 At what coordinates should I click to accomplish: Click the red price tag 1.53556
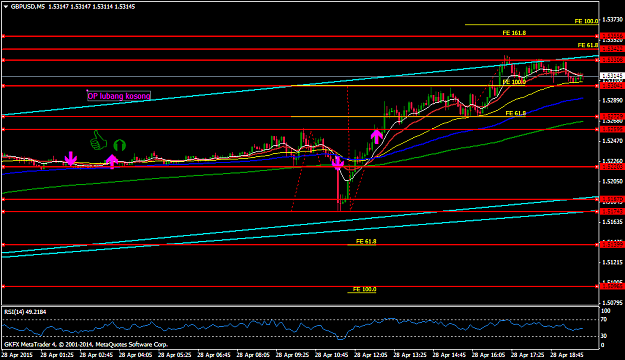(x=612, y=36)
